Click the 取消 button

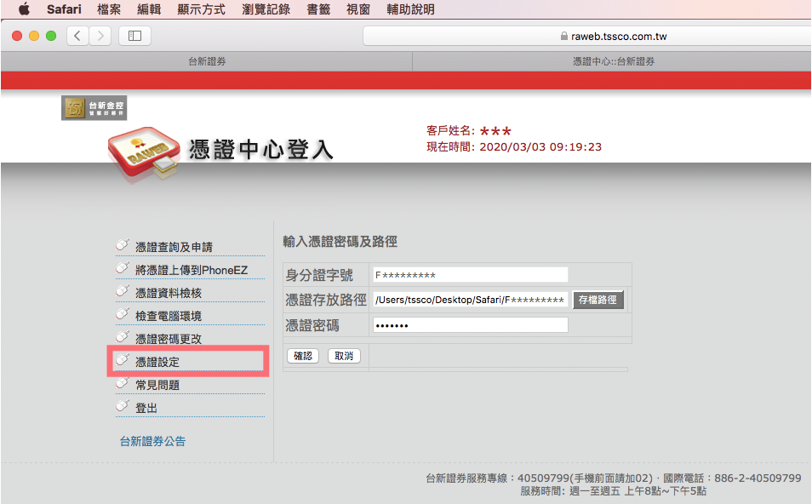[x=344, y=356]
